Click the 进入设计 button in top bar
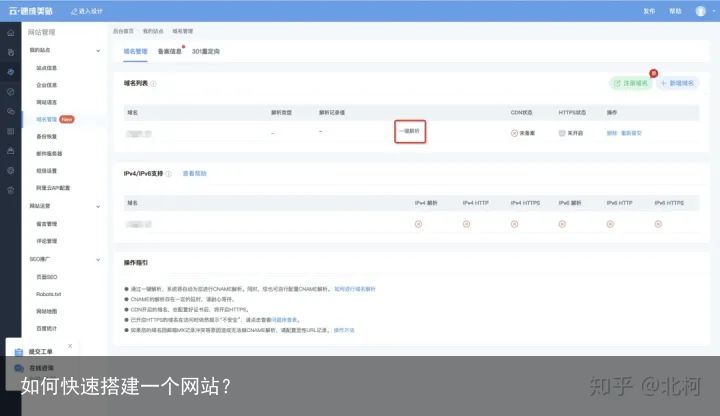 pos(87,11)
